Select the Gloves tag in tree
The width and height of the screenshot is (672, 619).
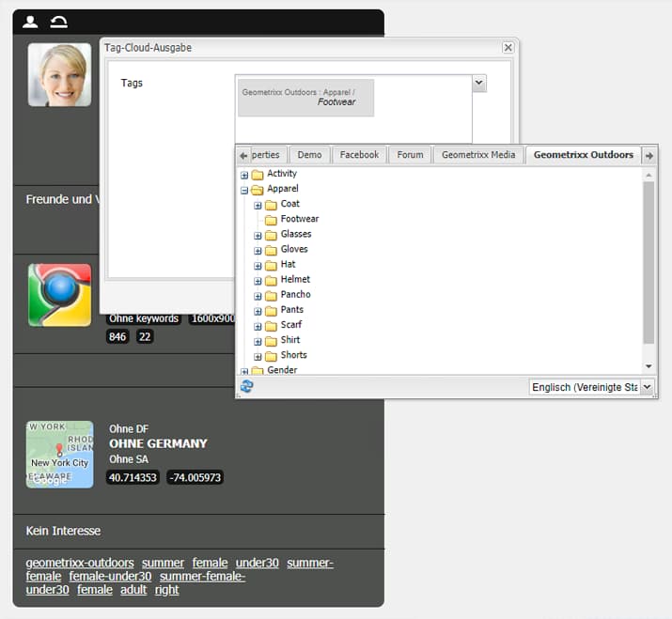click(x=294, y=249)
